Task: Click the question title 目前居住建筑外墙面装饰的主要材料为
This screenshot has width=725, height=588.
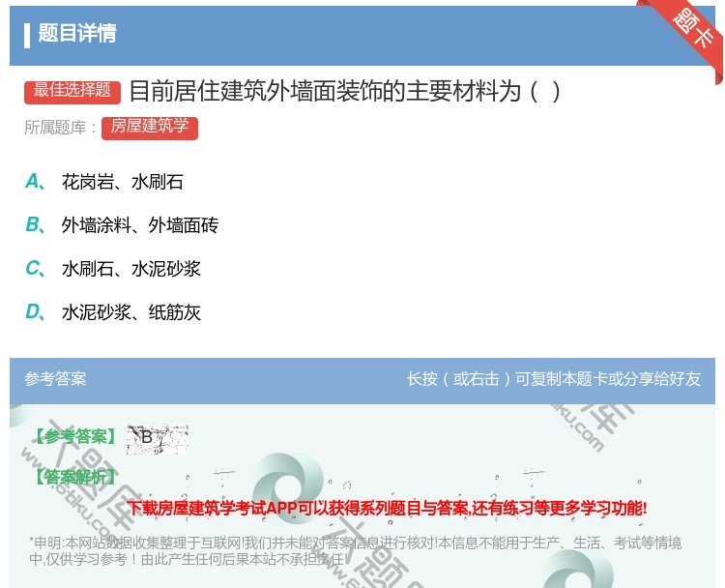Action: click(x=344, y=91)
